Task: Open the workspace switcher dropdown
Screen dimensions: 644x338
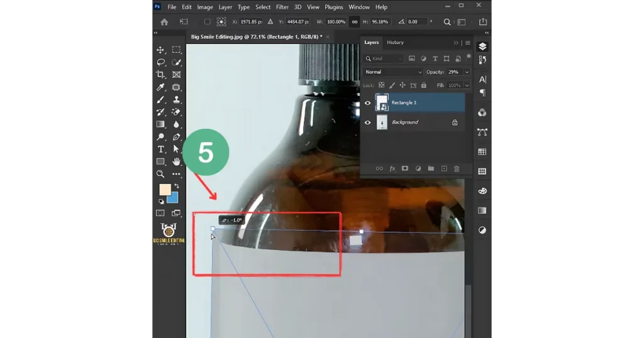Action: [x=462, y=22]
